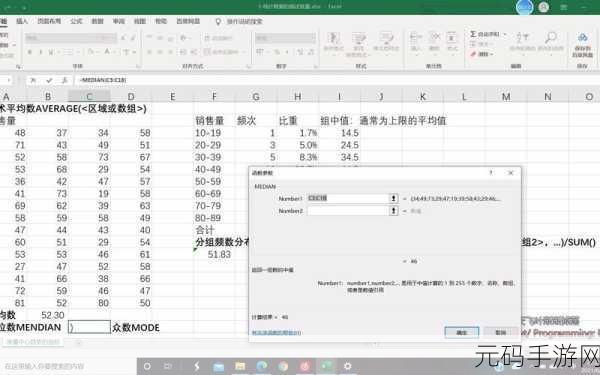
Task: Open the Insert ribbon tab
Action: tap(22, 21)
